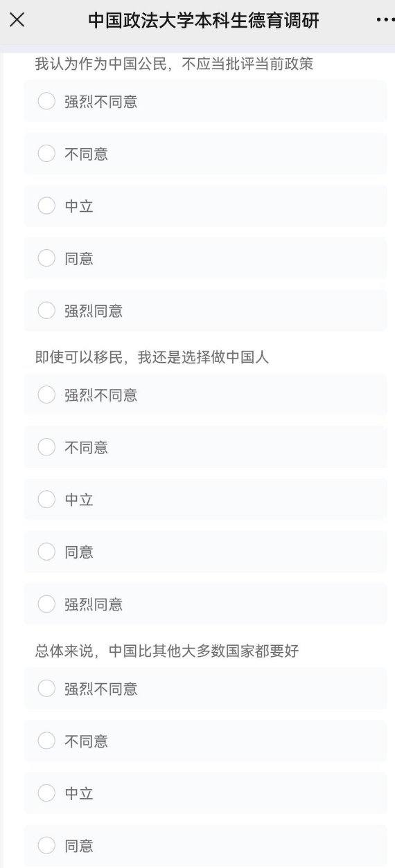
Task: Tap question text 即使可以移民，我还是选择做中国人
Action: (x=152, y=357)
